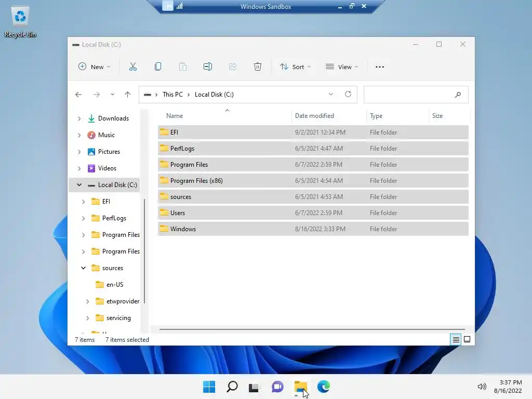The height and width of the screenshot is (399, 532).
Task: Expand Pictures in navigation pane
Action: pyautogui.click(x=79, y=152)
